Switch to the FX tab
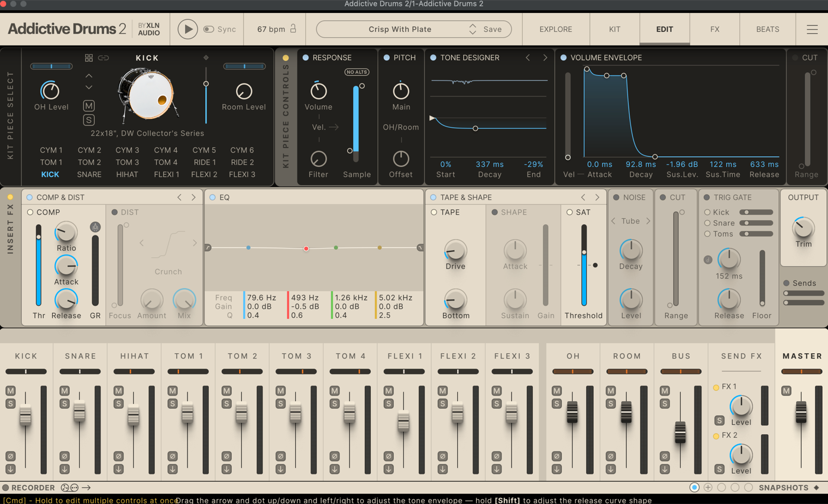The width and height of the screenshot is (828, 504). (x=714, y=29)
